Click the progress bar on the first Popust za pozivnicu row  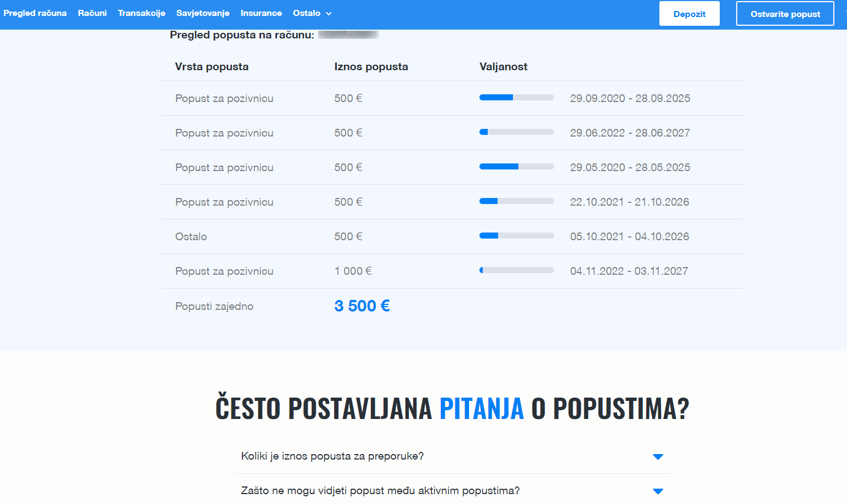tap(516, 97)
